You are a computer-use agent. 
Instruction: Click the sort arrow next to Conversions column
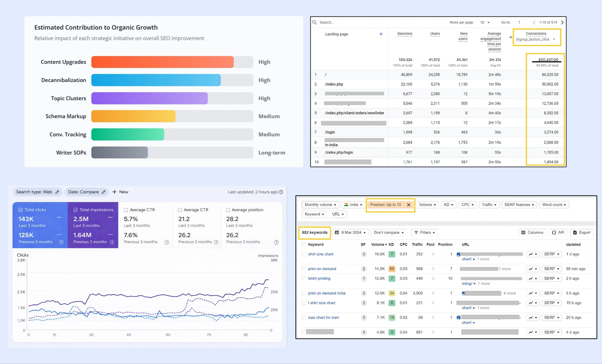[511, 37]
